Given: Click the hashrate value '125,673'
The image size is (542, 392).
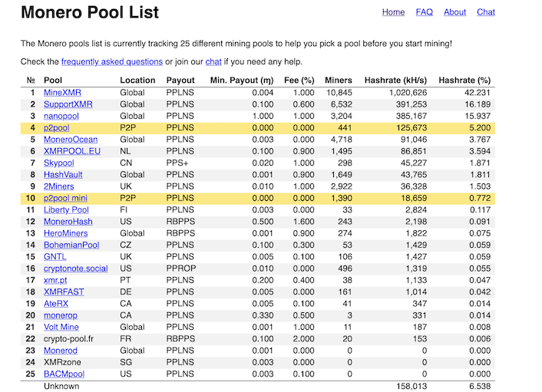Looking at the screenshot, I should click(x=411, y=128).
